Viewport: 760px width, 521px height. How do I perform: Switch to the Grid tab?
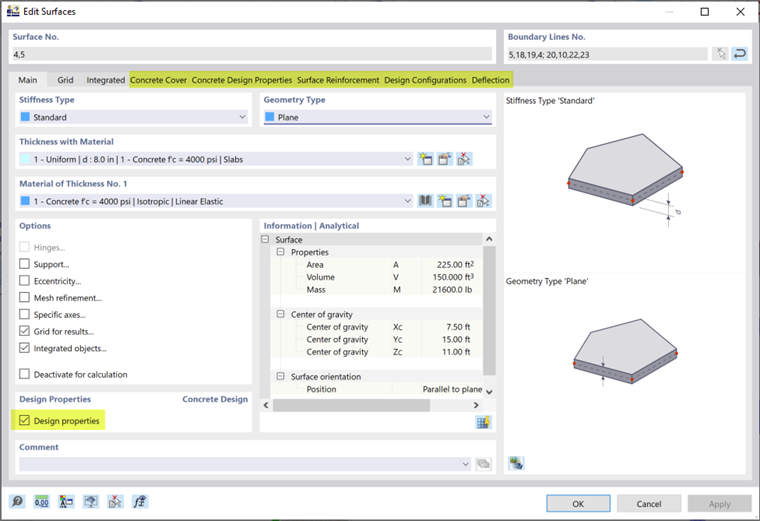pyautogui.click(x=65, y=80)
